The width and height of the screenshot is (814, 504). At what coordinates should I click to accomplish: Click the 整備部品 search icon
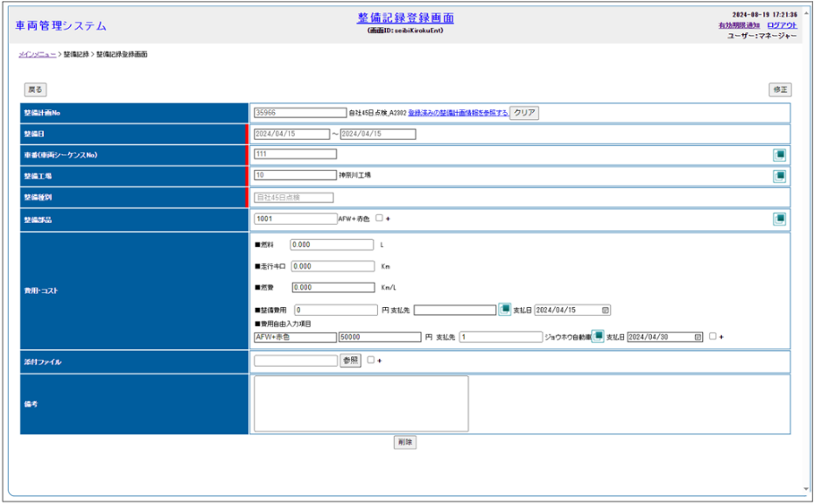click(779, 219)
